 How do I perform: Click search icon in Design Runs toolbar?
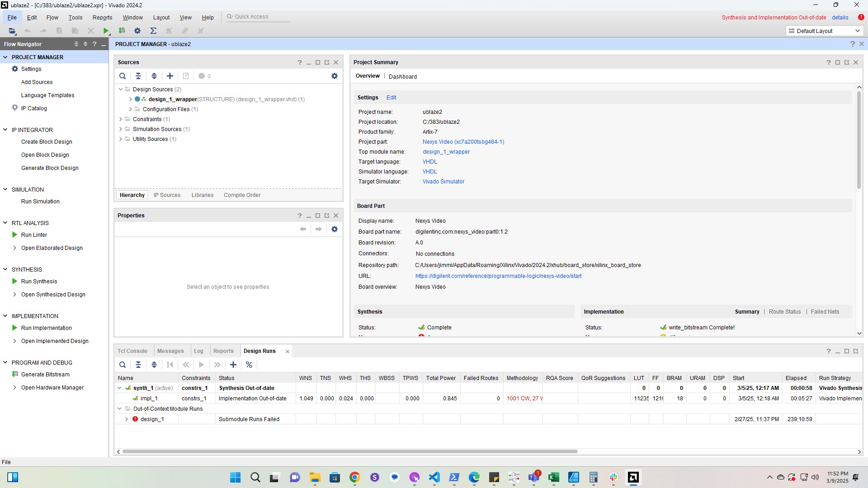[x=123, y=365]
